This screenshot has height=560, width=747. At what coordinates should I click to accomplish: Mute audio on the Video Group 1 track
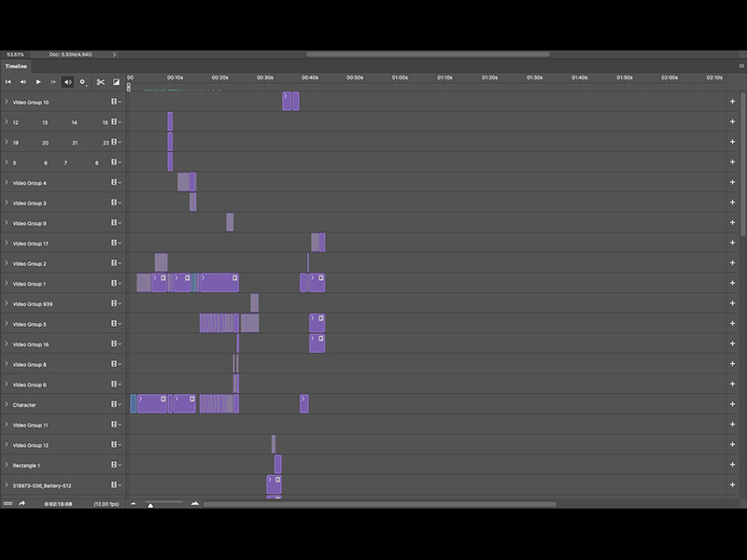point(114,283)
